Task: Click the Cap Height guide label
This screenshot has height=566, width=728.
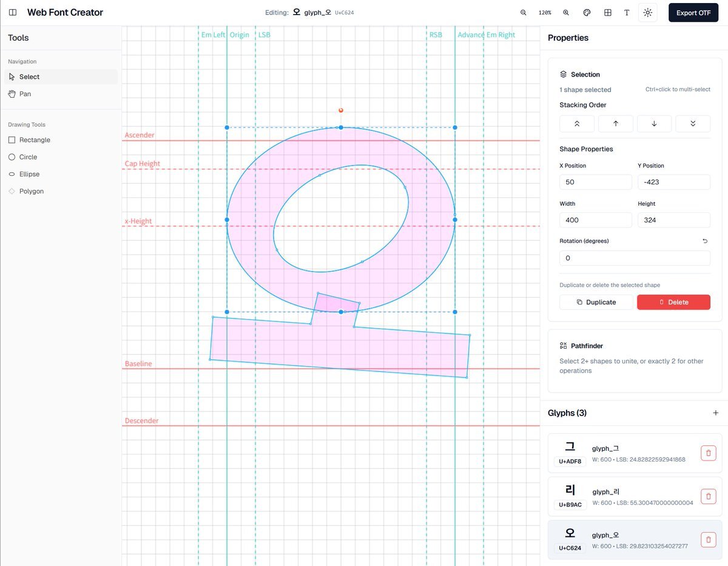Action: [143, 164]
